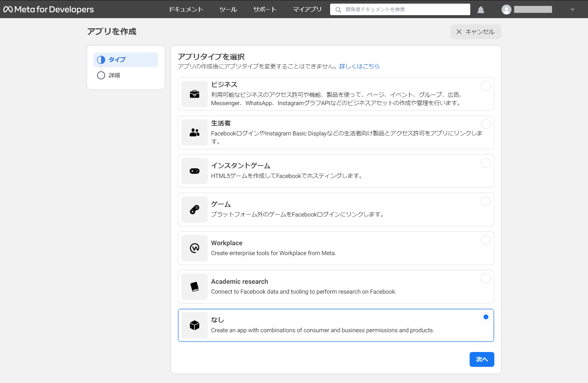588x383 pixels.
Task: Click the Meta for Developers logo
Action: pos(48,9)
